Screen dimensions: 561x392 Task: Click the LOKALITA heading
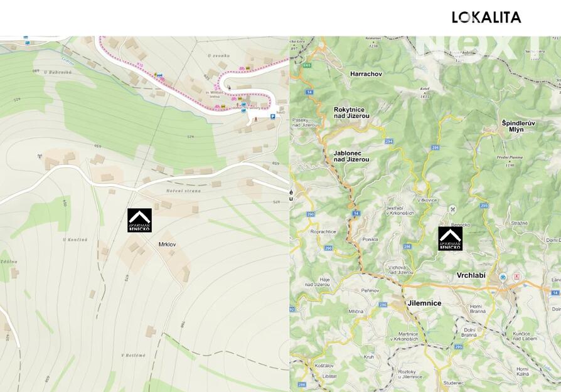486,17
